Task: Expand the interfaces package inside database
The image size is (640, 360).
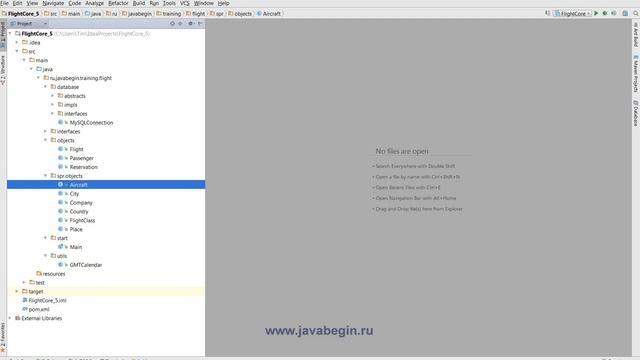Action: [52, 113]
